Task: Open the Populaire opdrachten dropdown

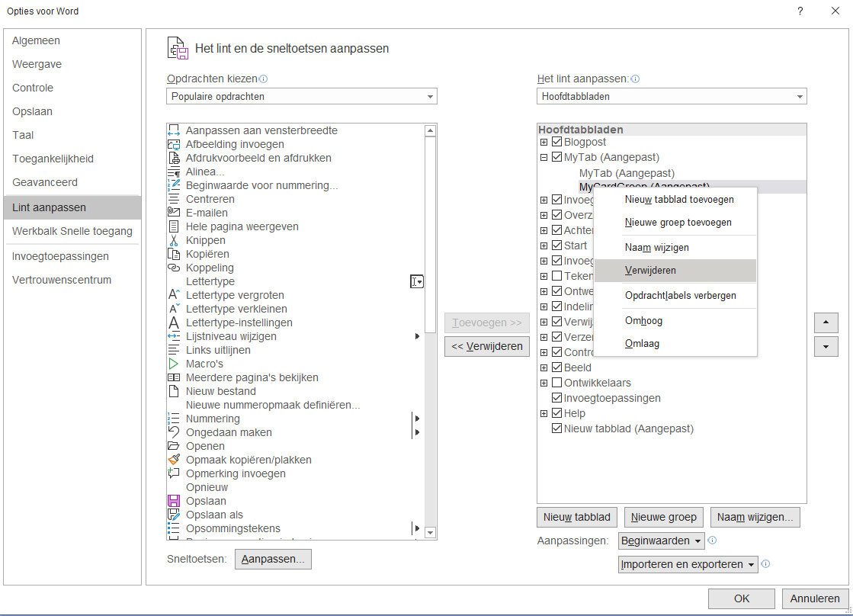Action: click(301, 96)
